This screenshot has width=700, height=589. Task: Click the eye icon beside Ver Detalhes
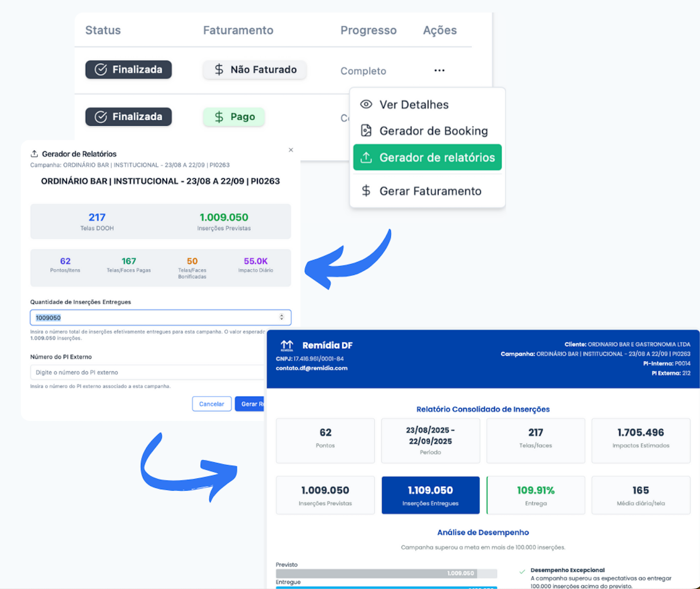point(366,104)
